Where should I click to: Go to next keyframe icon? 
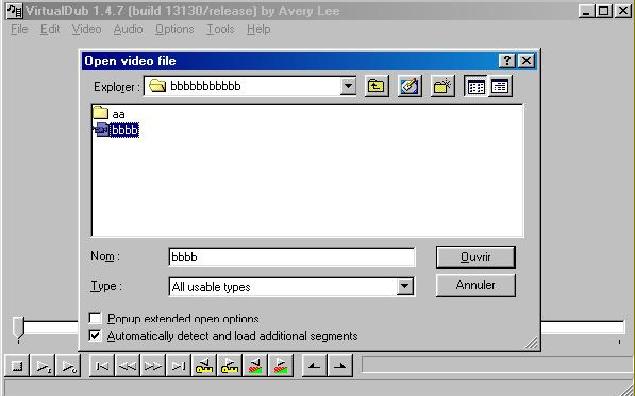[x=230, y=366]
